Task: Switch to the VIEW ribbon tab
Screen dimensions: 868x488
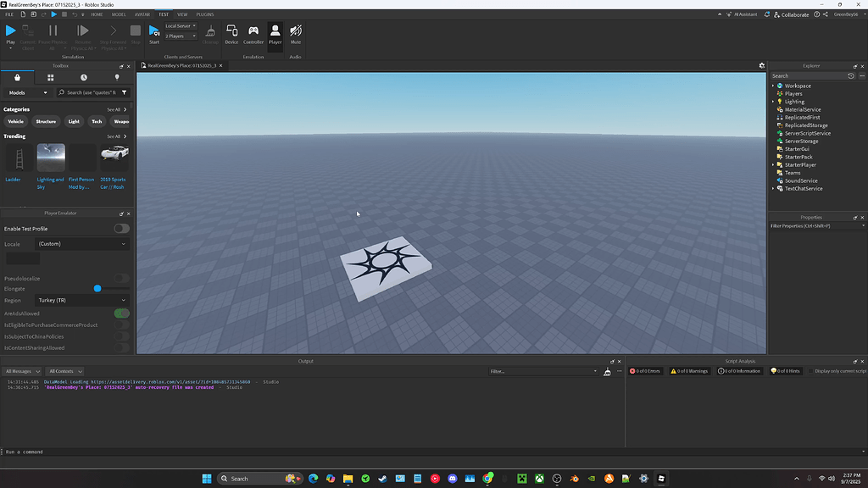Action: 182,14
